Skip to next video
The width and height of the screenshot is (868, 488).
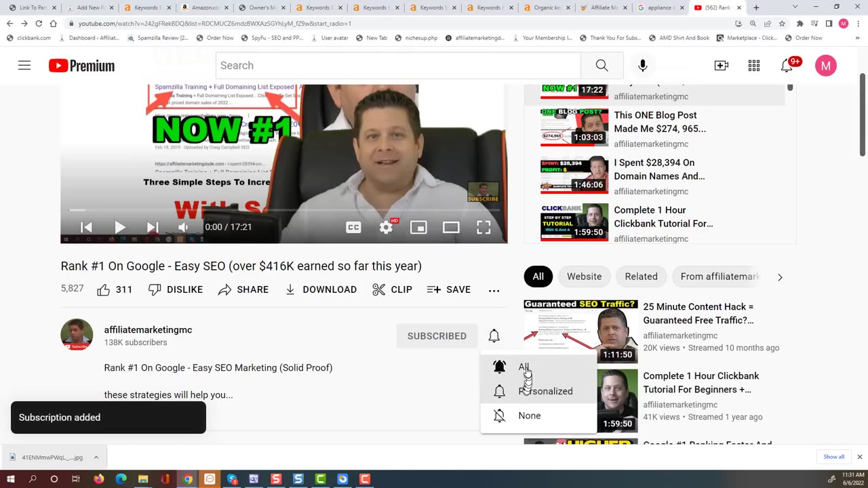[x=153, y=227]
